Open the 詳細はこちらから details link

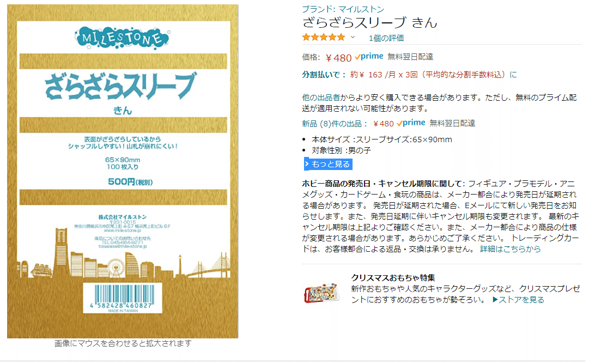click(511, 249)
